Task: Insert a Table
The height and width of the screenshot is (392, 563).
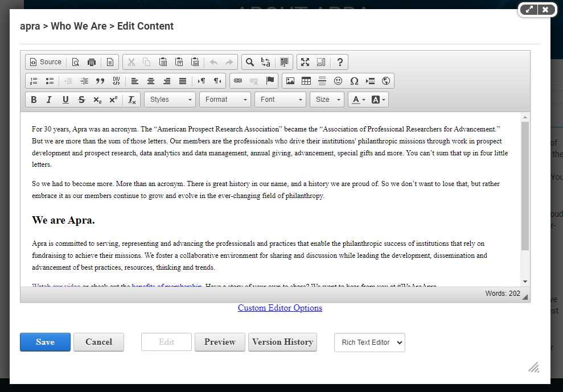Action: [x=306, y=81]
